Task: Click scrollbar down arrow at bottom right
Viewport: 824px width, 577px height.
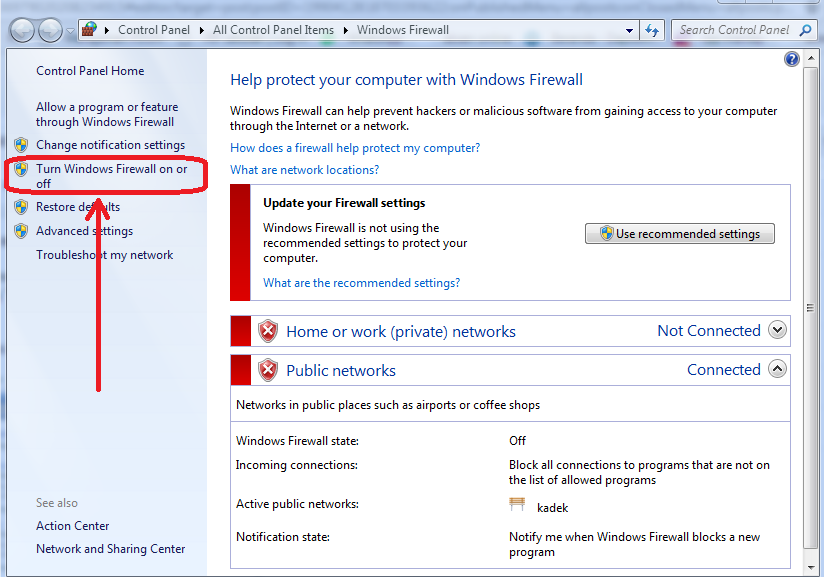Action: coord(810,568)
